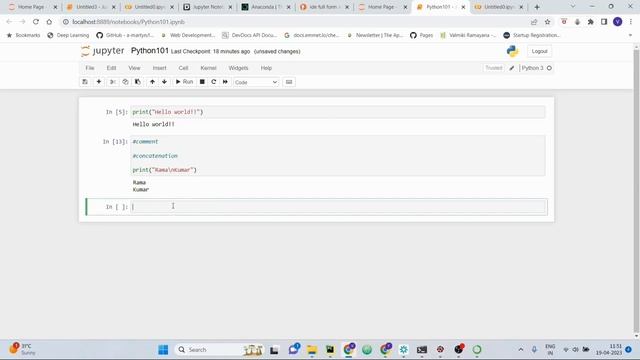
Task: Save notebook using the floppy disk icon
Action: (x=85, y=82)
